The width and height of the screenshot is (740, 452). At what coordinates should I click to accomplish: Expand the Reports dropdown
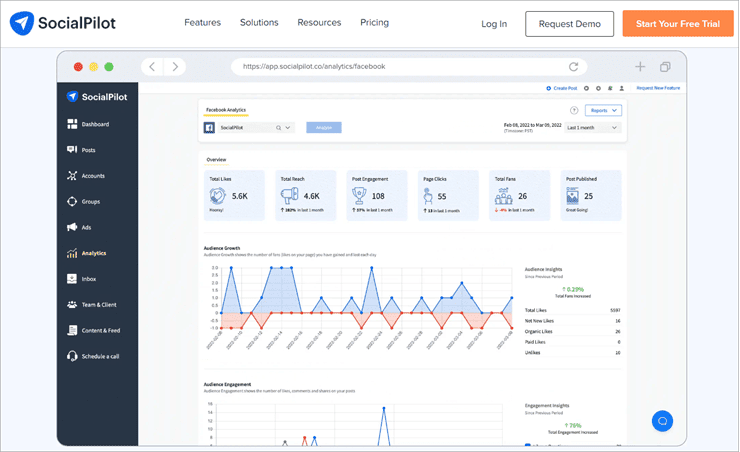click(603, 111)
